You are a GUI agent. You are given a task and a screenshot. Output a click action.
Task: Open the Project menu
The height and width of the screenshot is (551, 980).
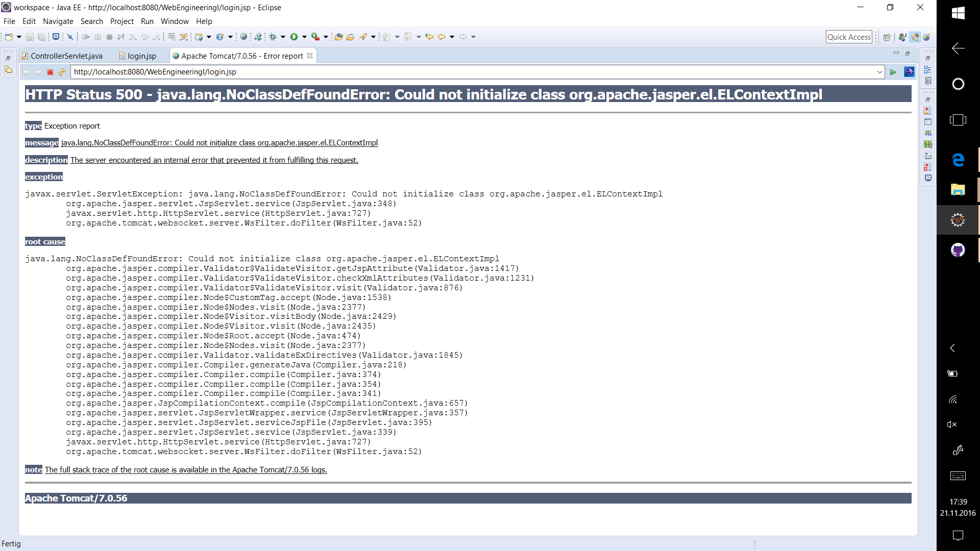click(x=122, y=21)
